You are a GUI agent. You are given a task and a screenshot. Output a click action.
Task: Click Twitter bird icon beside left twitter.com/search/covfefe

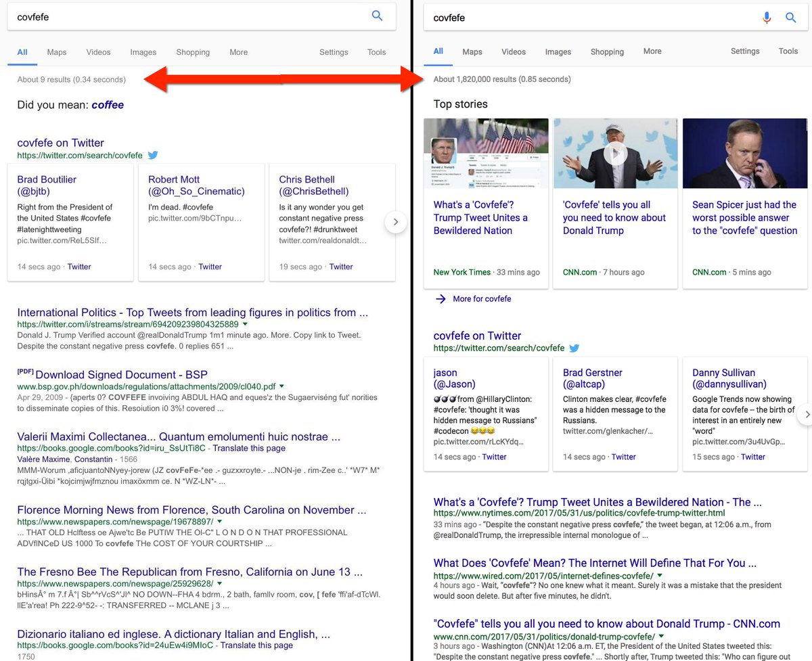coord(153,155)
